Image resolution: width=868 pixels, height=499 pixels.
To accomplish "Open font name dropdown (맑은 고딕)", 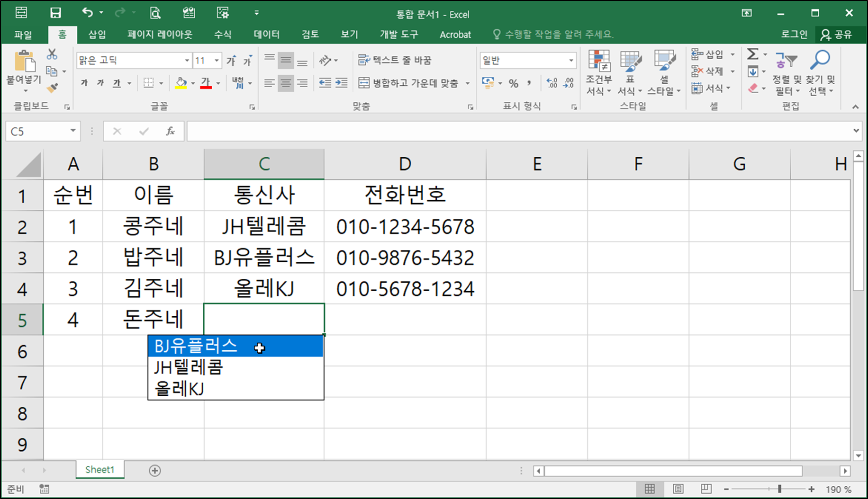I will click(x=187, y=60).
